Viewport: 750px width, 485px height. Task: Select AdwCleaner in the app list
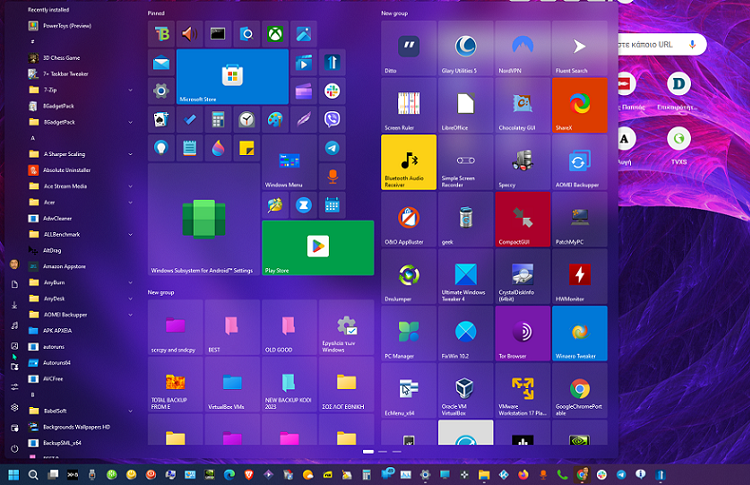pyautogui.click(x=80, y=218)
